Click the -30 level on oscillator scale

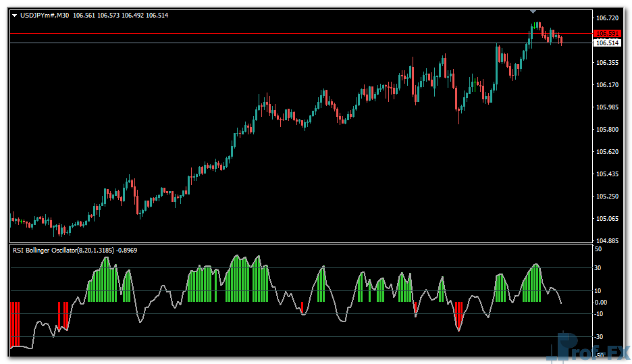600,336
